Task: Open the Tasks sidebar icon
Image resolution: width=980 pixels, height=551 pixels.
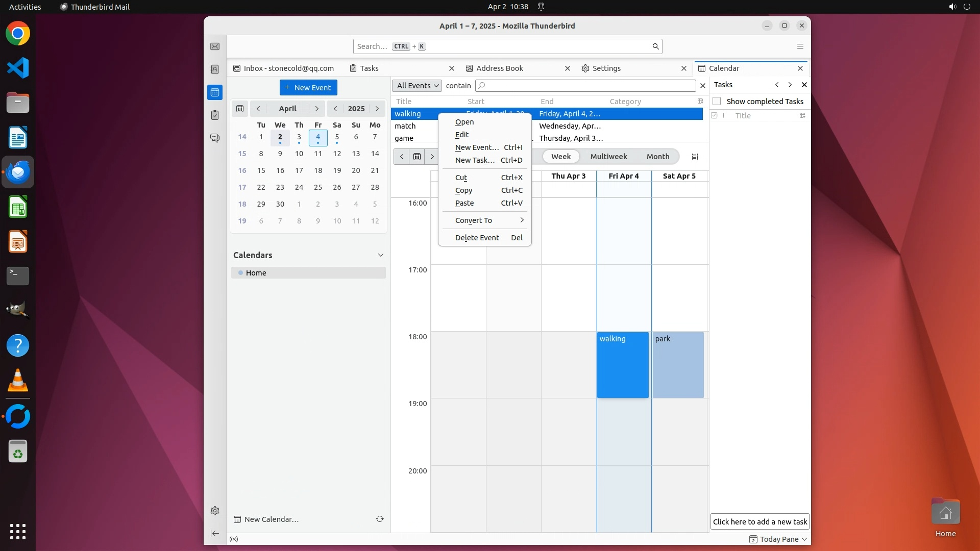Action: click(x=215, y=115)
